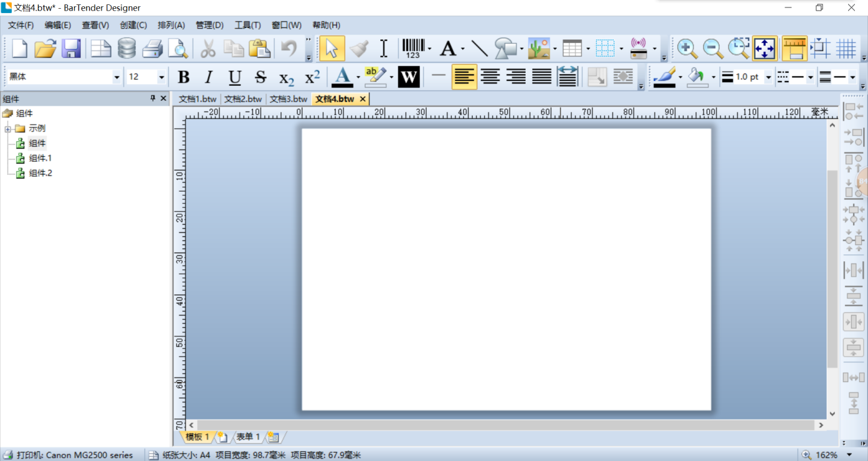This screenshot has width=868, height=461.
Task: Enable right text alignment
Action: click(516, 77)
